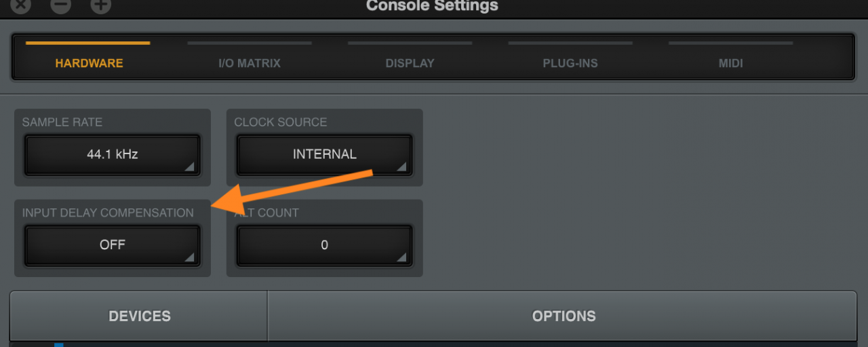Viewport: 868px width, 347px height.
Task: Click the close window button
Action: click(21, 5)
